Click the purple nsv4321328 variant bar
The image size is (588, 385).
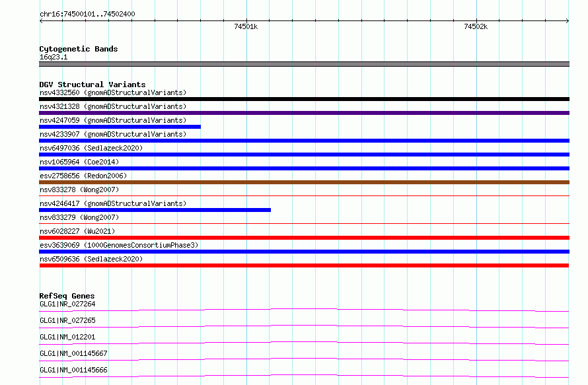click(x=304, y=113)
